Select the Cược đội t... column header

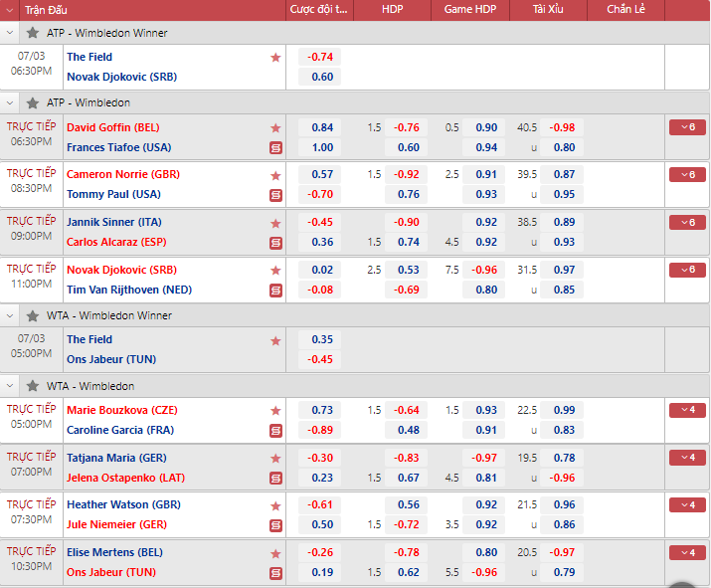pos(319,10)
